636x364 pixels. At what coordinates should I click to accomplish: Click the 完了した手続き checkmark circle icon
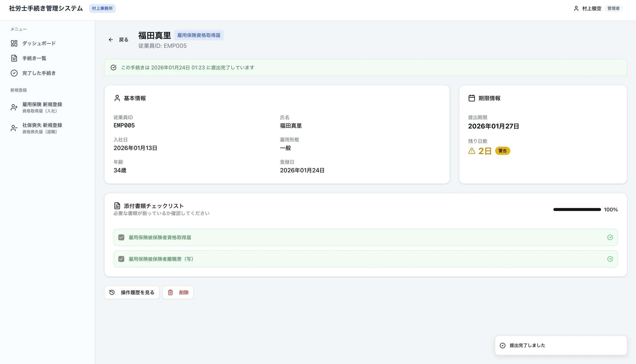[14, 73]
